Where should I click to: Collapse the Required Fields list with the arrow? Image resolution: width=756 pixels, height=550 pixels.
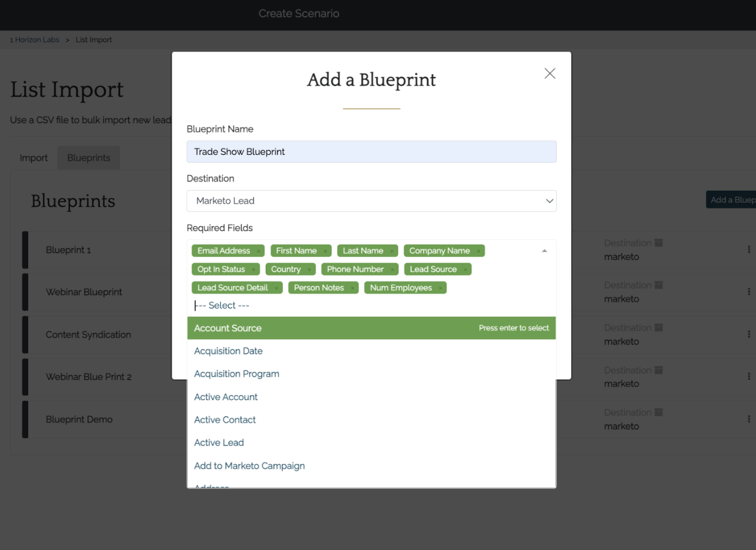pos(544,251)
